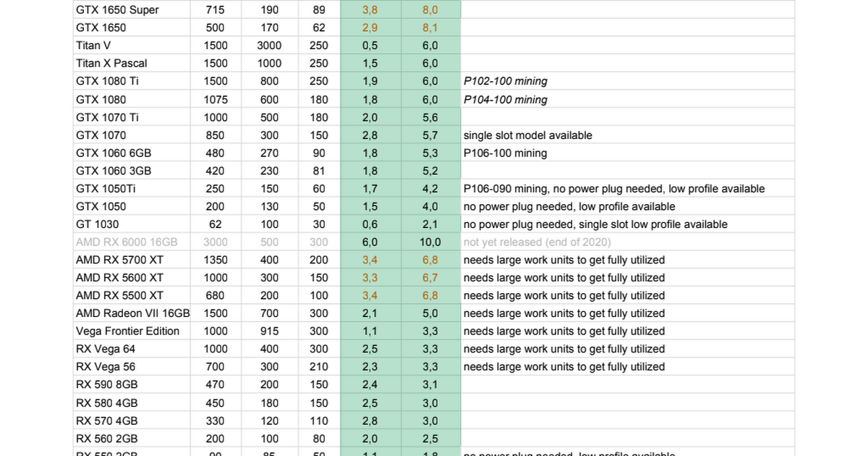Click the RX Vega 64 cell
The height and width of the screenshot is (456, 868).
(x=132, y=349)
